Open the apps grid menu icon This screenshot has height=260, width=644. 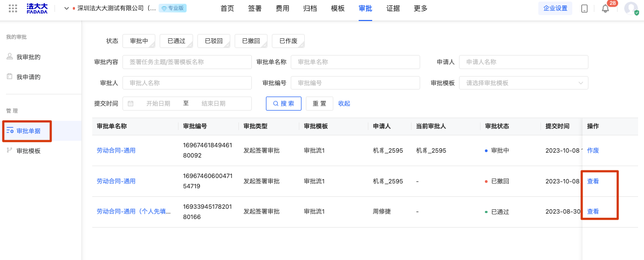tap(13, 8)
